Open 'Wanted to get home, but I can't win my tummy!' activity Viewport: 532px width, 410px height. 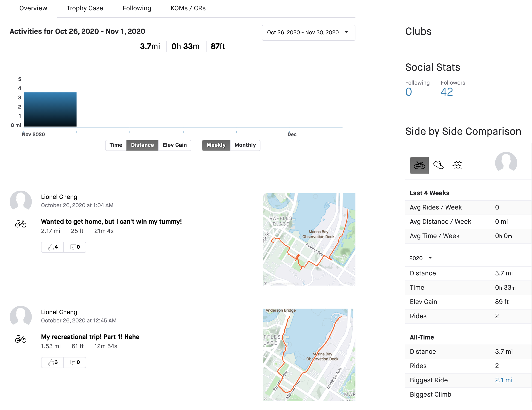[x=111, y=221]
